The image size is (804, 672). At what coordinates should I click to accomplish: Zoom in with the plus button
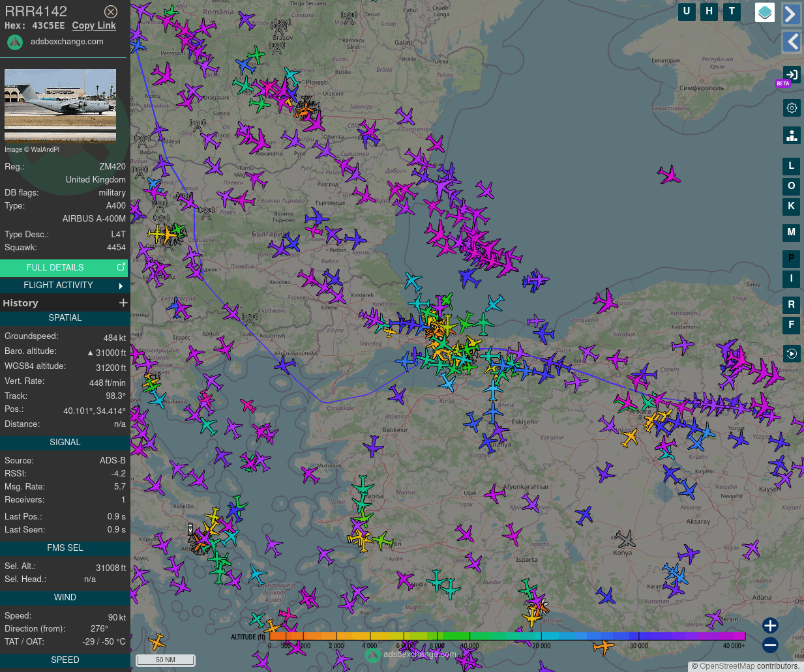[x=770, y=626]
